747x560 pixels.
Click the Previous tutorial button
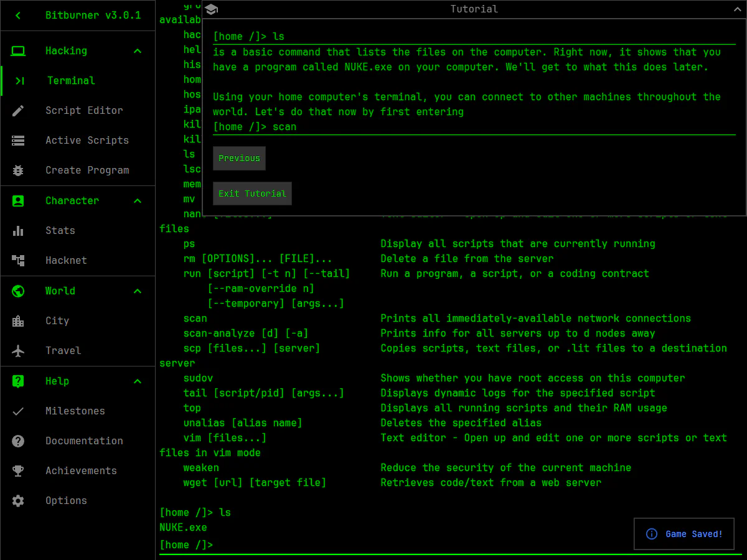pyautogui.click(x=239, y=159)
